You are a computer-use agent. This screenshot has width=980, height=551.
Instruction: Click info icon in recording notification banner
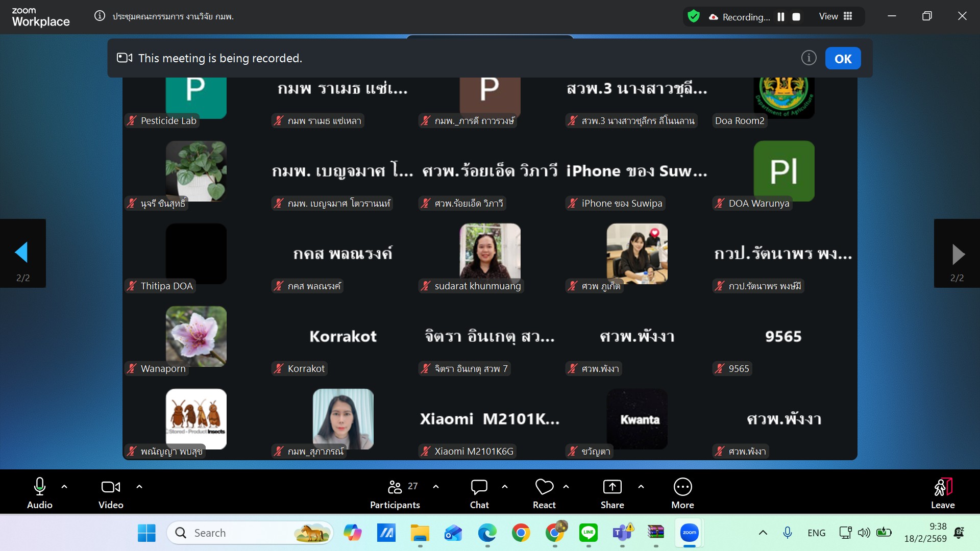click(808, 58)
